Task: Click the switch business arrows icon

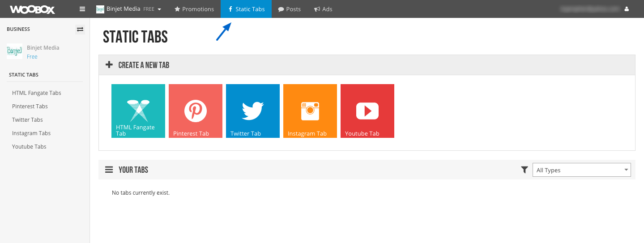Action: point(80,30)
